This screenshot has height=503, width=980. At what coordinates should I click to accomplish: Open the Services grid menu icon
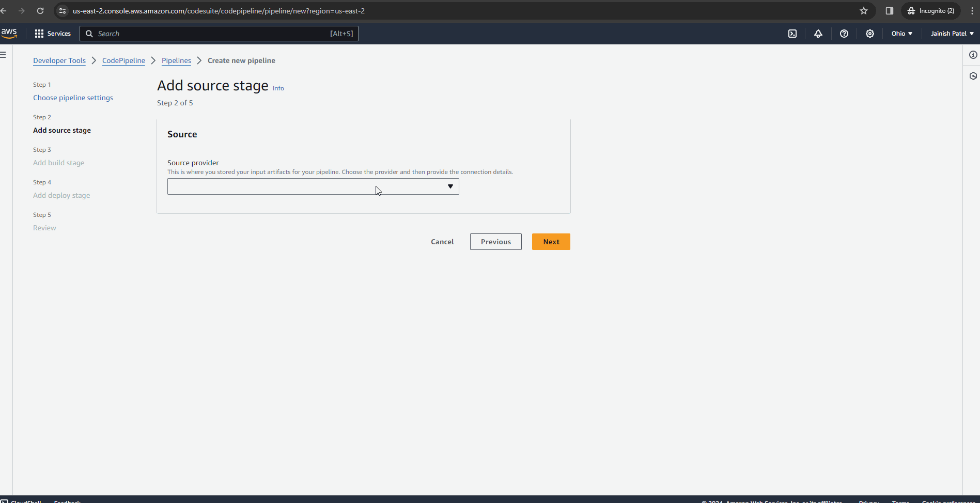(39, 33)
